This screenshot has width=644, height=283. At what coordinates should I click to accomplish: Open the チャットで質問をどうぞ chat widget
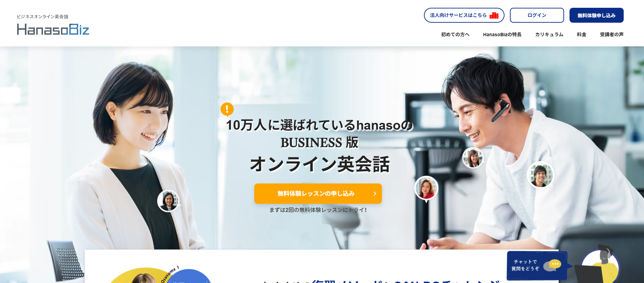click(537, 265)
